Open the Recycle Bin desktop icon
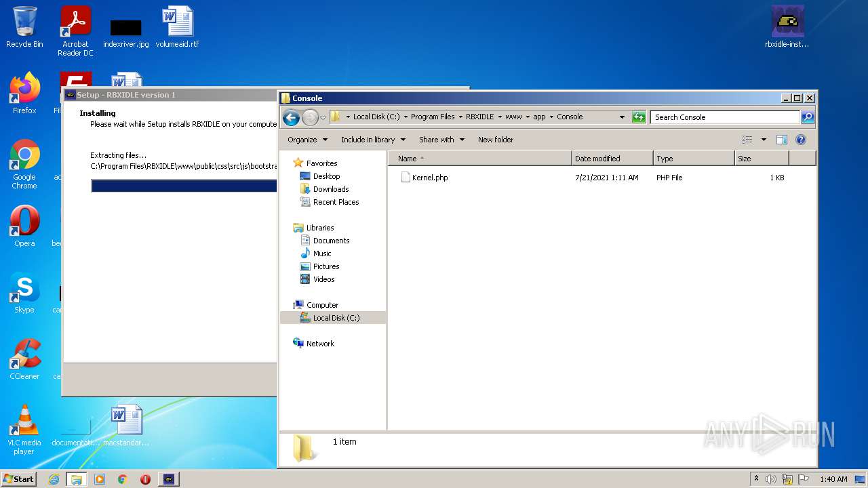This screenshot has height=488, width=868. pyautogui.click(x=24, y=28)
